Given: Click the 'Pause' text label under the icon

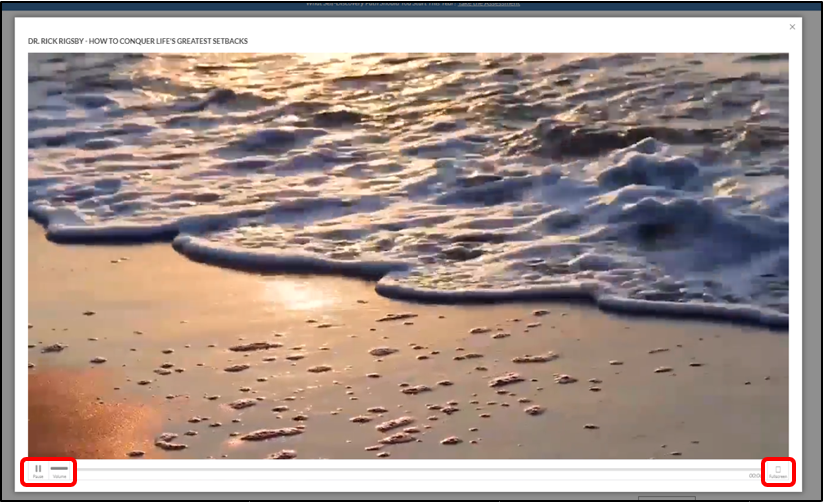Looking at the screenshot, I should (x=38, y=477).
